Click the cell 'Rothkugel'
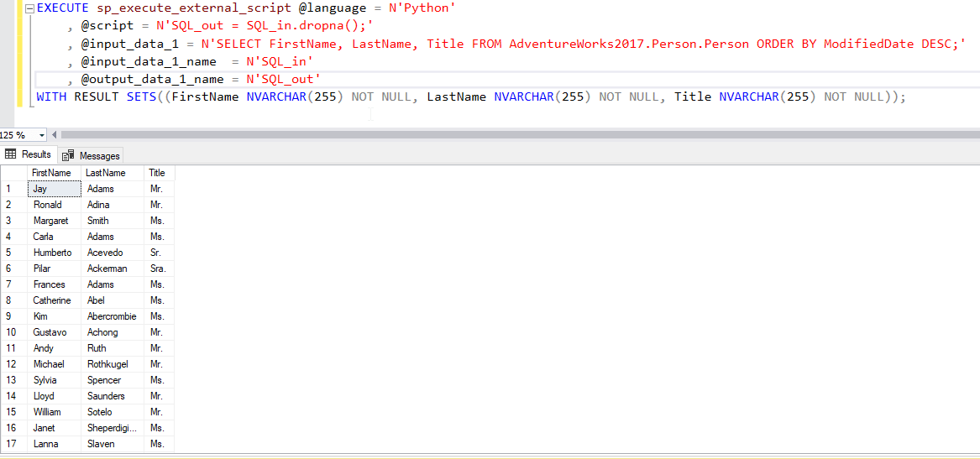 113,364
